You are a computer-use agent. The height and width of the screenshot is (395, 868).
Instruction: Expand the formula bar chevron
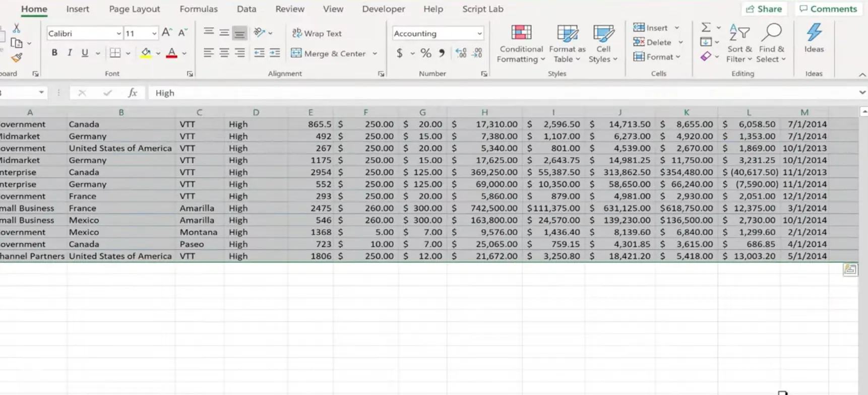(x=862, y=93)
